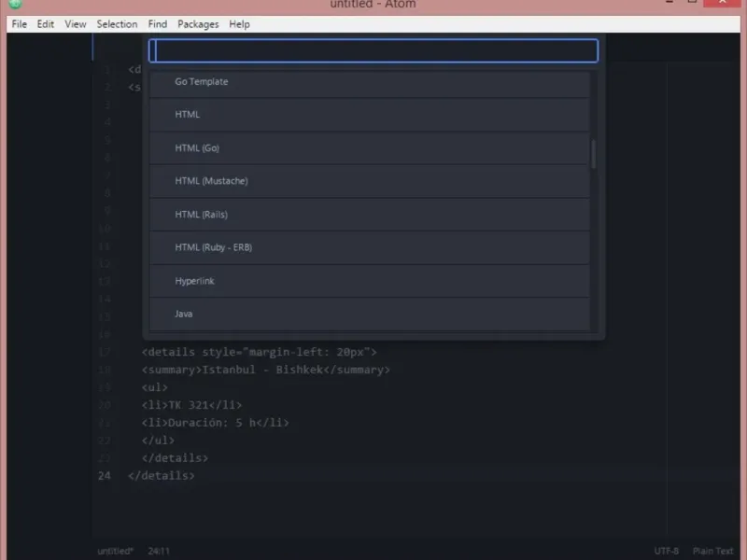Click cursor position 24:11 in status bar
The image size is (747, 560).
click(159, 551)
